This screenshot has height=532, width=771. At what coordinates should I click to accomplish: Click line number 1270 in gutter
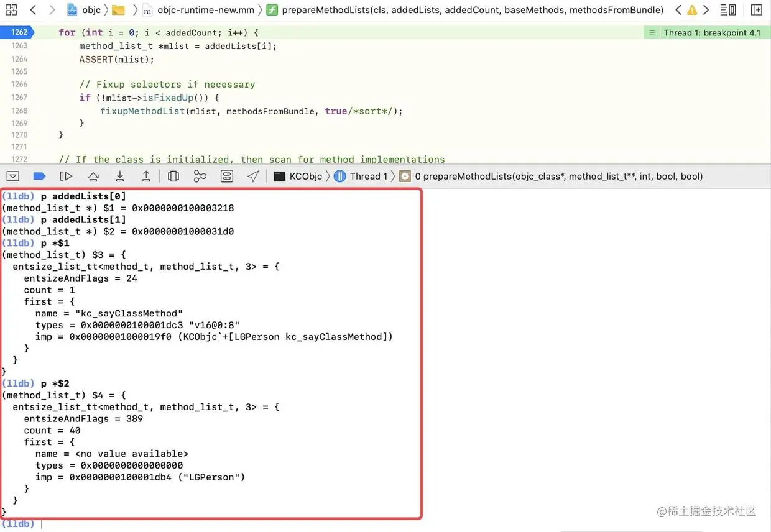point(19,135)
